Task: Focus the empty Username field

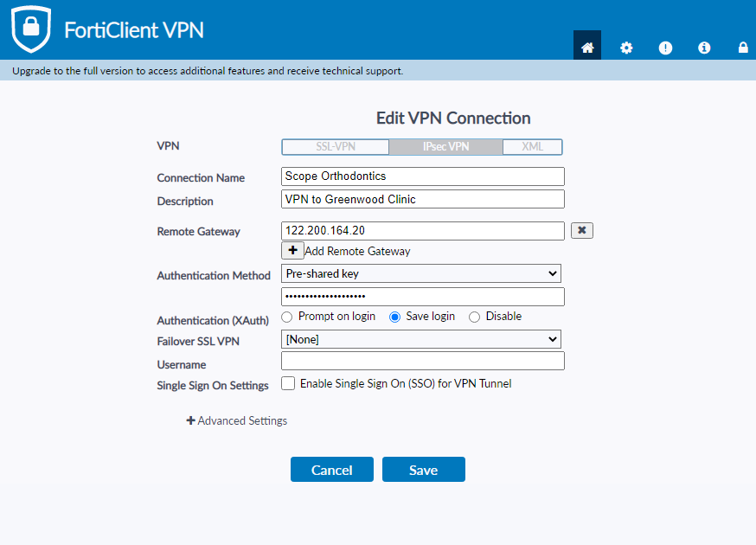Action: pyautogui.click(x=423, y=361)
